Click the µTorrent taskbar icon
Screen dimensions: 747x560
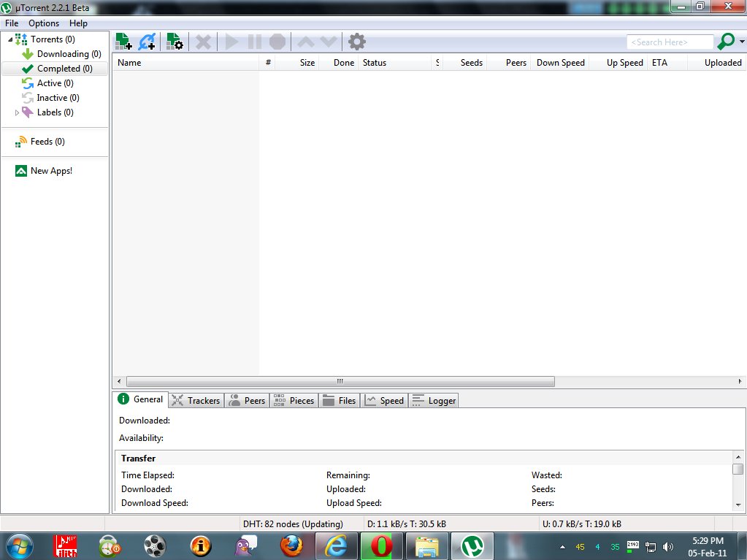472,546
